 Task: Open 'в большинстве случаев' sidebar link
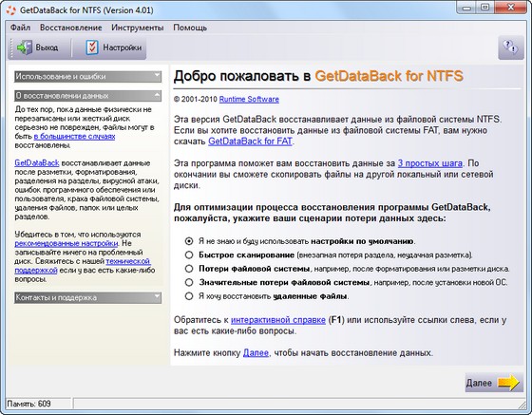click(x=74, y=137)
